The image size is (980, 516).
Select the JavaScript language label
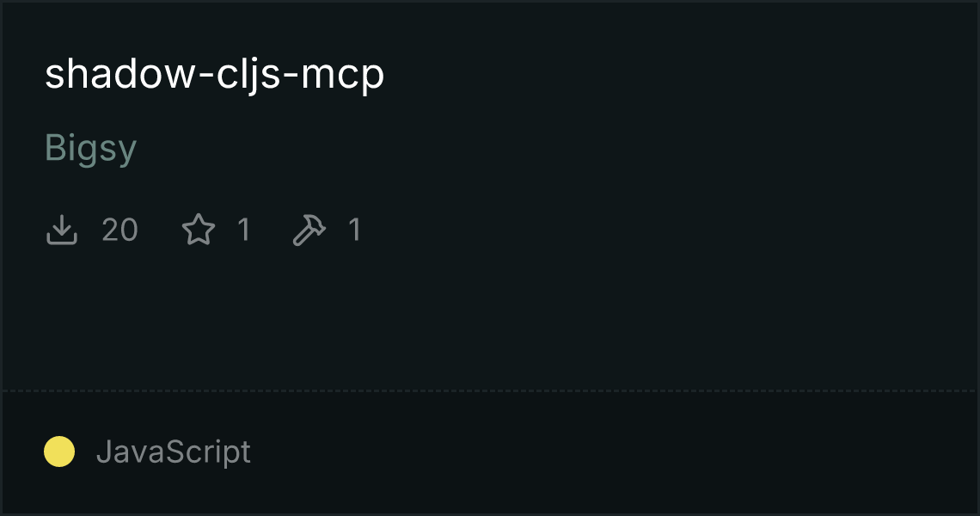click(x=174, y=451)
